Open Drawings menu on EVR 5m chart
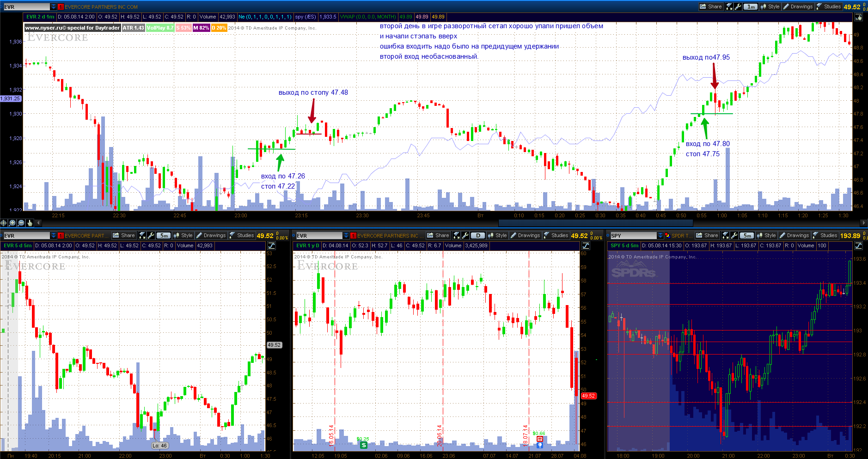This screenshot has width=868, height=459. 211,235
